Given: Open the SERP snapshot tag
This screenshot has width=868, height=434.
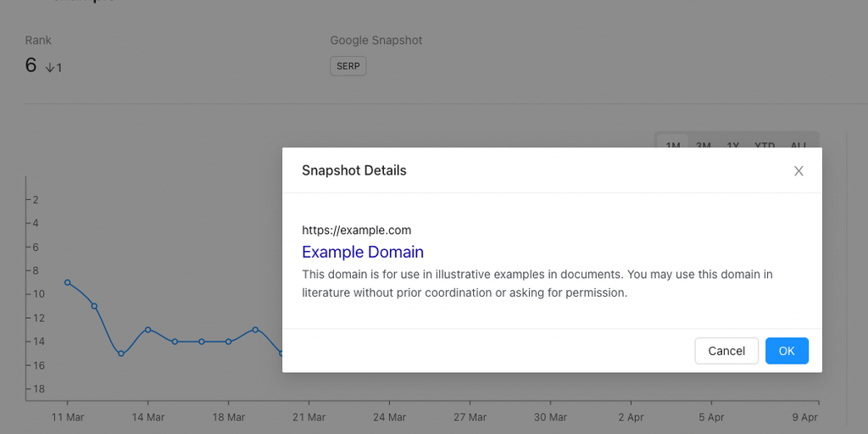Looking at the screenshot, I should tap(348, 66).
